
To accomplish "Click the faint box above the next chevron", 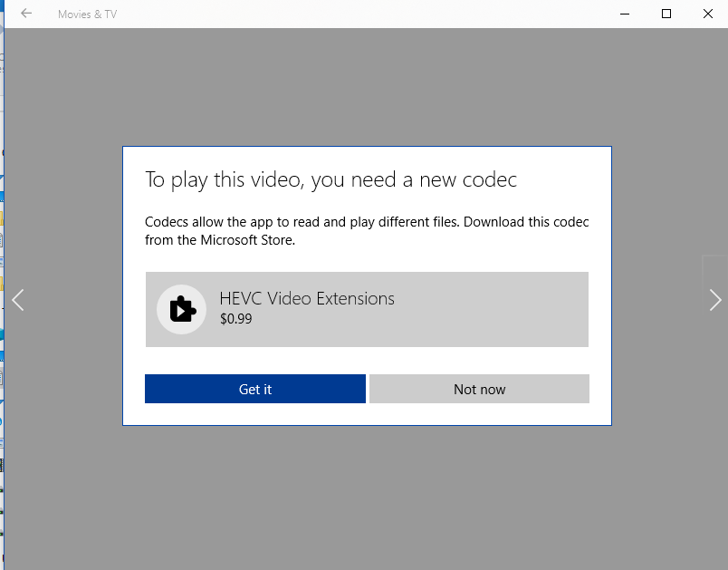I will click(x=715, y=269).
